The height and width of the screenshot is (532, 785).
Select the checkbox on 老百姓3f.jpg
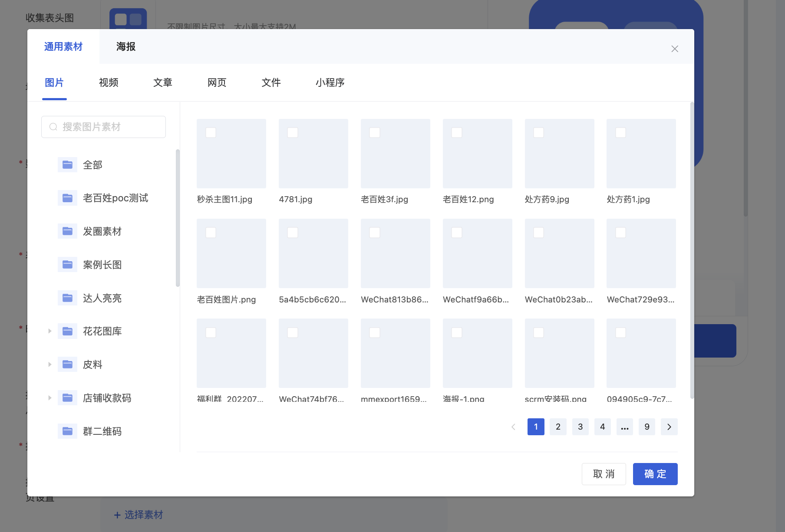375,133
